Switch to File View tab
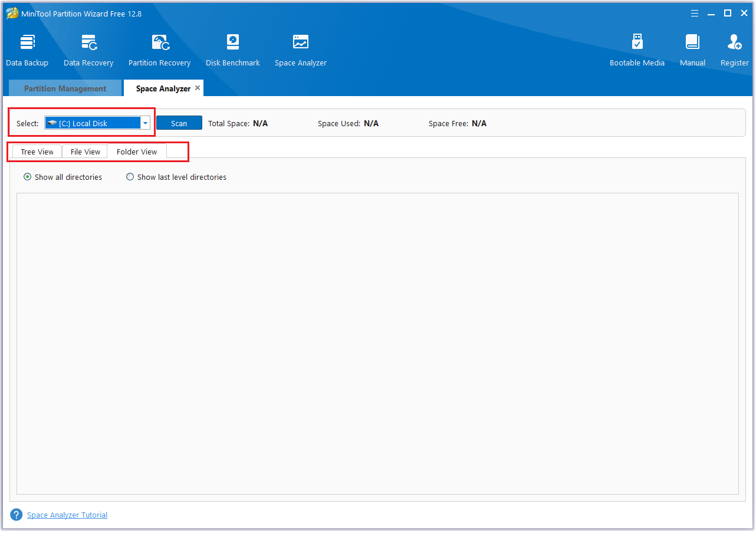 pyautogui.click(x=86, y=152)
